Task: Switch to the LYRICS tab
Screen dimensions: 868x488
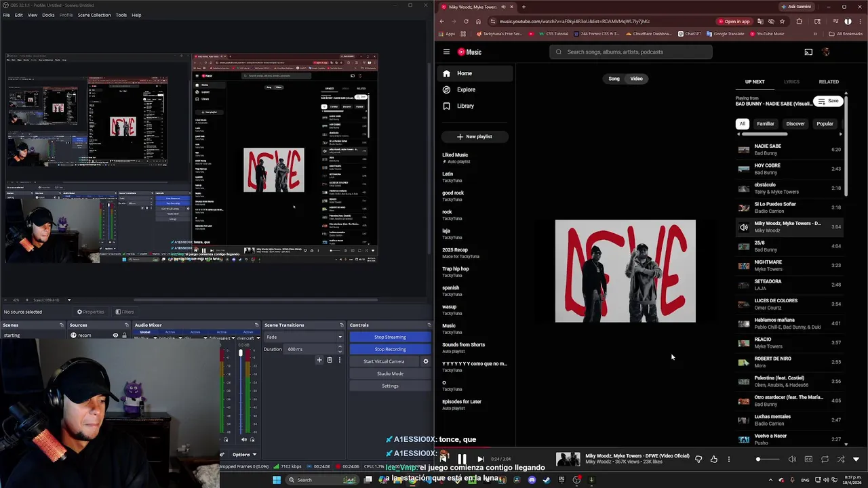Action: click(x=791, y=82)
